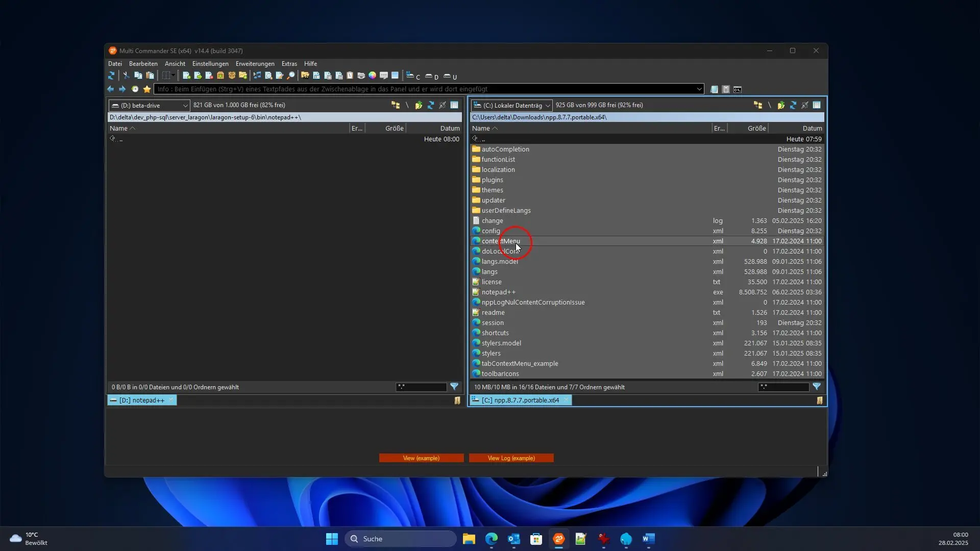This screenshot has height=551, width=980.
Task: Click the Paste clipboard icon
Action: [x=150, y=76]
